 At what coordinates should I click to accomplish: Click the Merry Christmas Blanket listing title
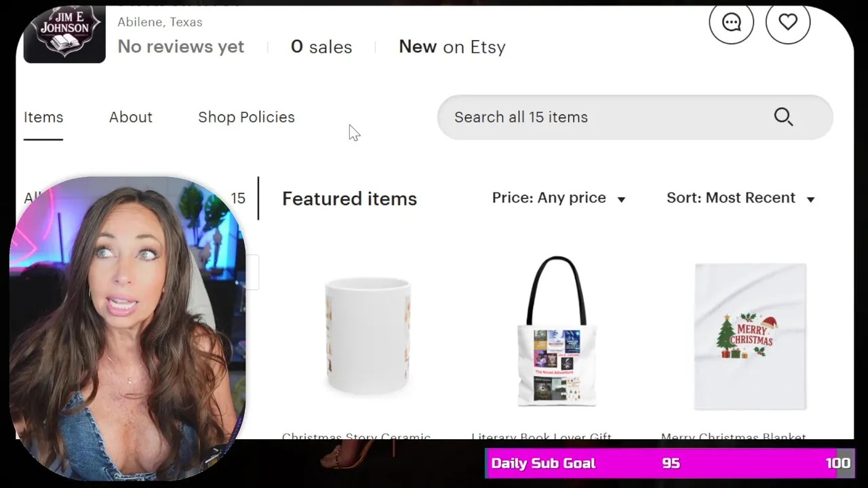(733, 436)
